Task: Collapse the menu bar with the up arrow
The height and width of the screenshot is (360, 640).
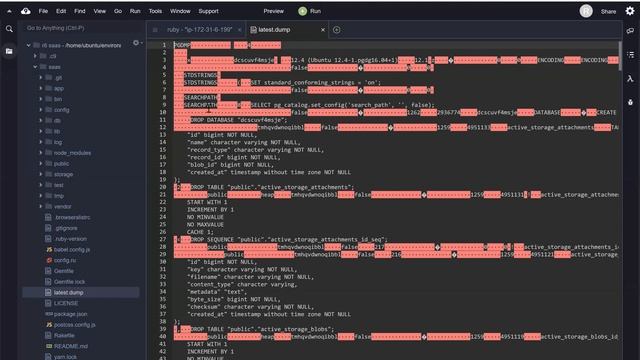Action: click(x=9, y=11)
